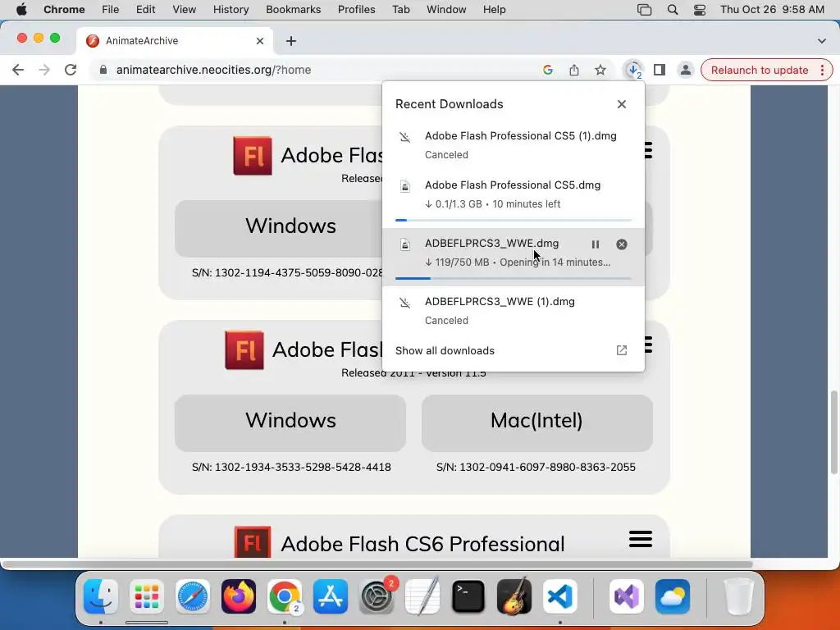Open the File menu
This screenshot has width=840, height=630.
[111, 10]
